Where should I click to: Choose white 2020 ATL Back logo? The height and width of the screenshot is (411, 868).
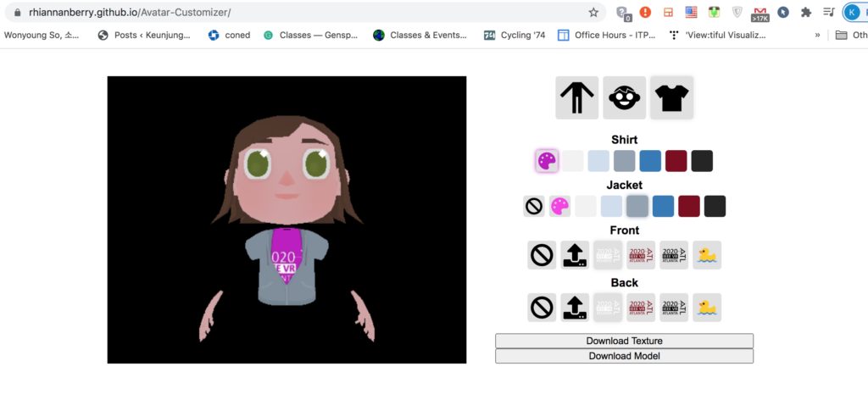[608, 308]
